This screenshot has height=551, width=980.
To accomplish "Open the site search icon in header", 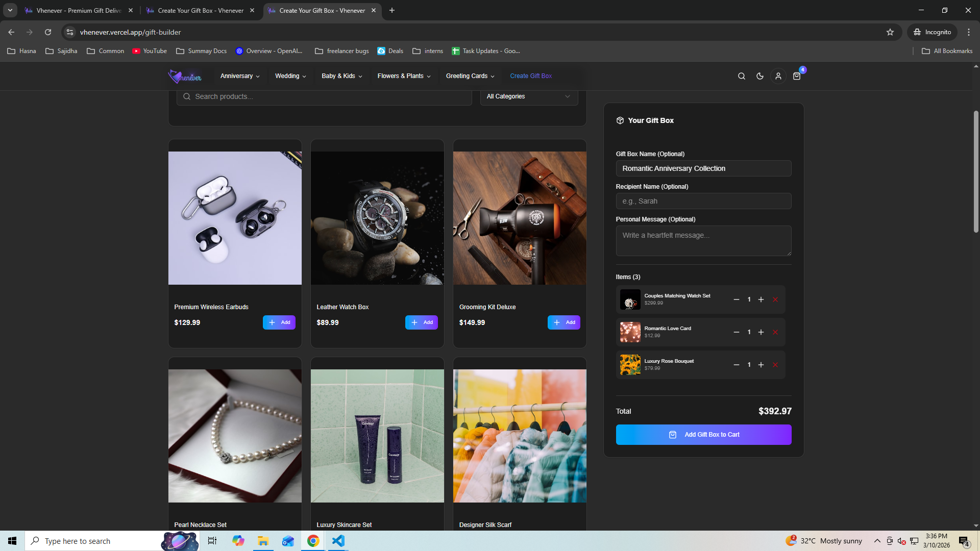I will [x=741, y=76].
